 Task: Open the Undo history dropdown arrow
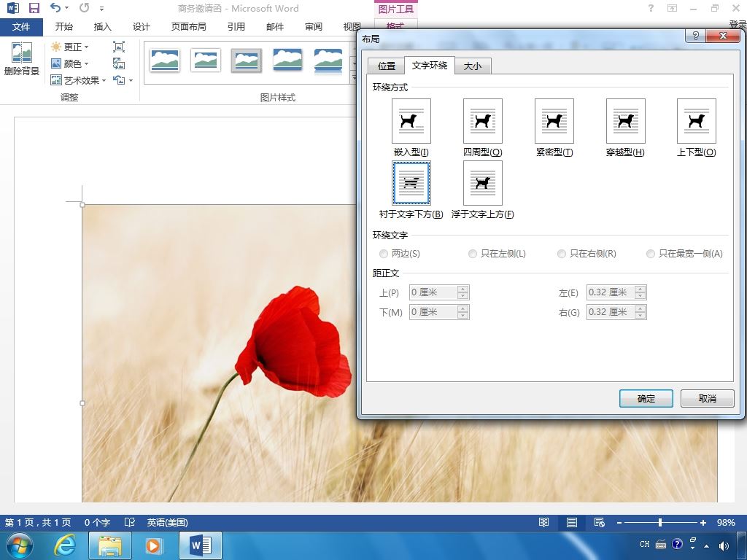(x=66, y=7)
